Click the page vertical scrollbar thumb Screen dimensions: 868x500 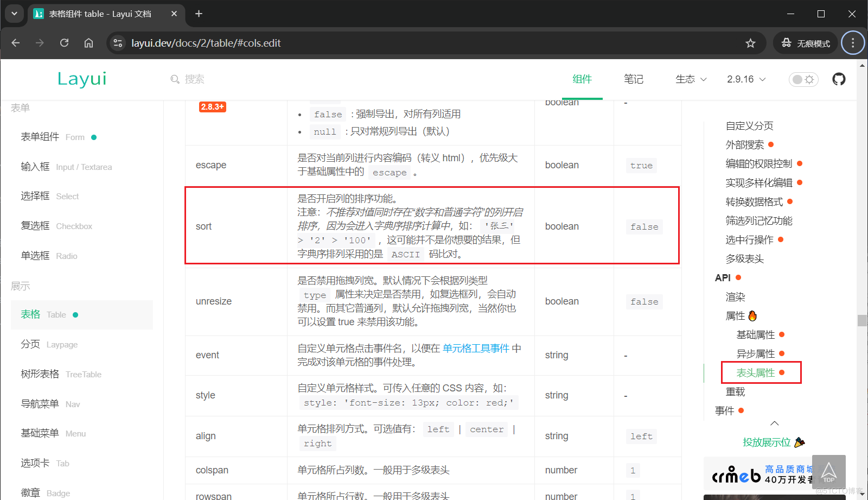[x=862, y=320]
